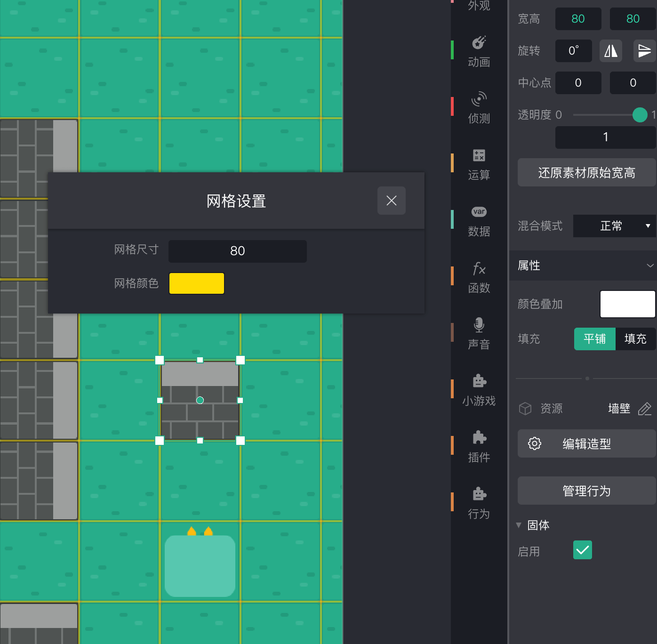Collapse the 属性 properties section

(x=650, y=266)
